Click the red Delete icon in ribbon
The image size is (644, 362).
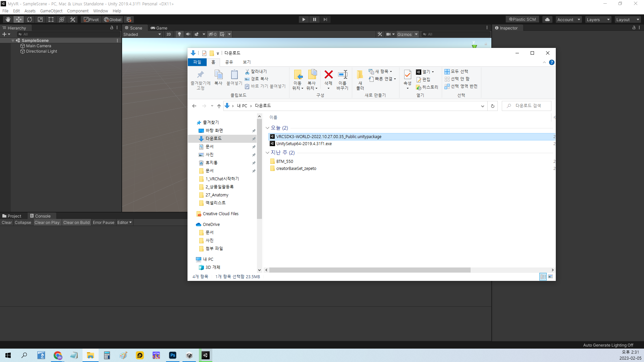(328, 74)
